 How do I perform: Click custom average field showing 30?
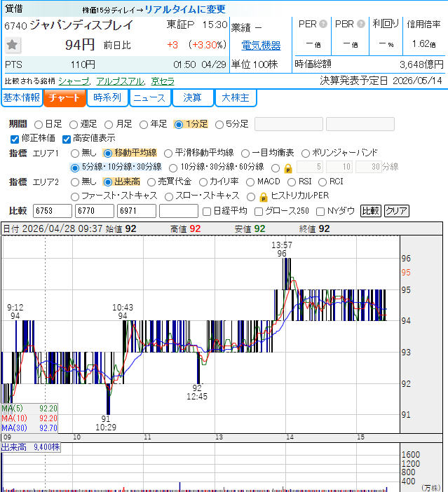click(x=369, y=167)
